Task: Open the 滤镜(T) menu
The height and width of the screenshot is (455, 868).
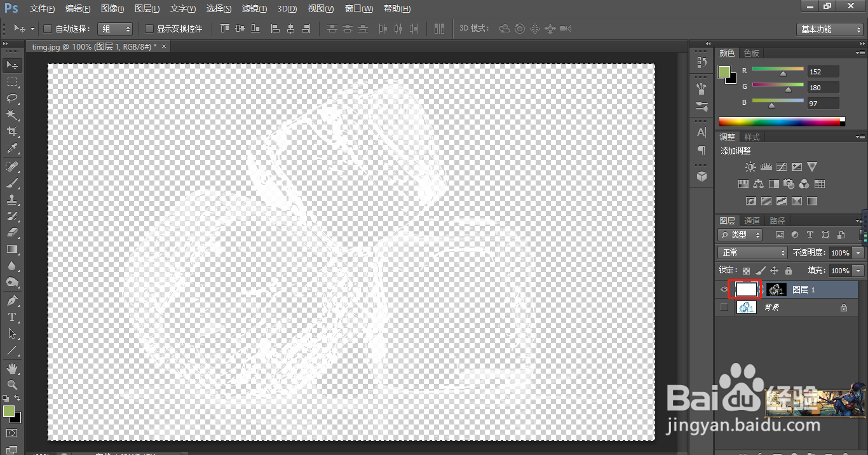Action: pyautogui.click(x=255, y=9)
